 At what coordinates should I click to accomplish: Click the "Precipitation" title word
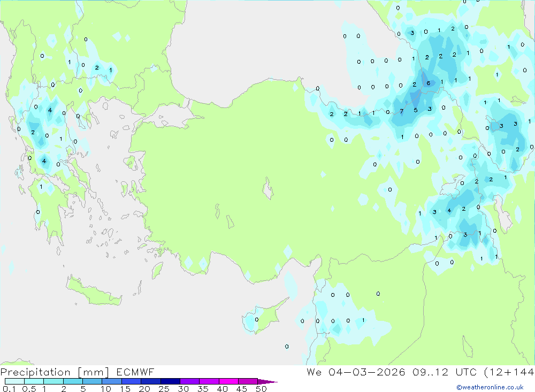tap(35, 372)
